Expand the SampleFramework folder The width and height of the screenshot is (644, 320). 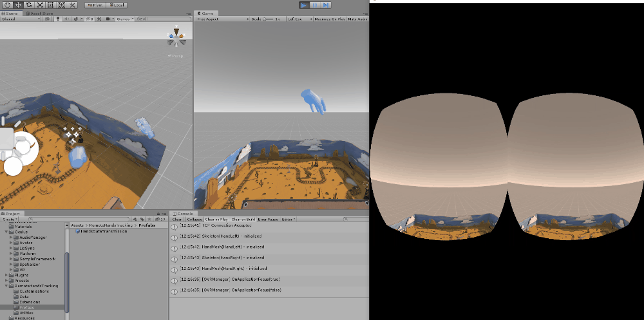click(x=12, y=259)
